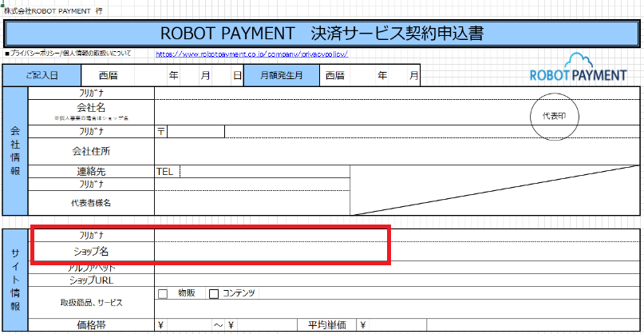The width and height of the screenshot is (644, 334).
Task: Click the 月額発生月 header cell
Action: pos(282,75)
